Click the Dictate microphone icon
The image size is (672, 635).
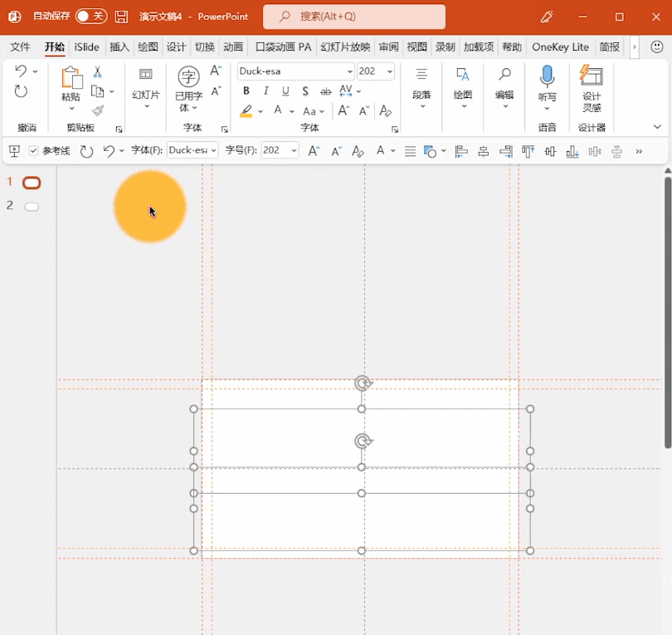547,77
